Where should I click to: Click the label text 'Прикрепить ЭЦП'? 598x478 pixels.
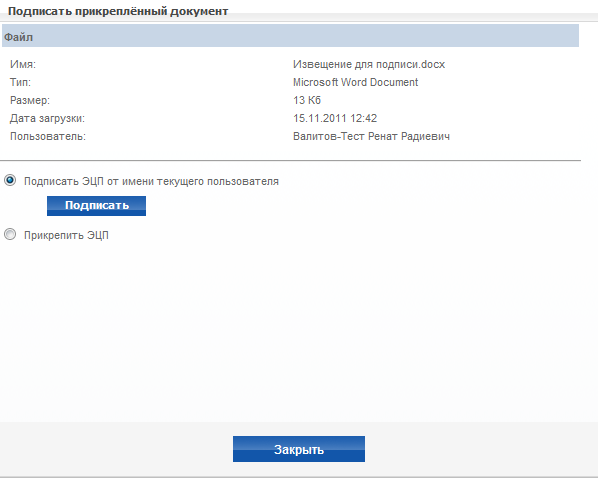(66, 235)
